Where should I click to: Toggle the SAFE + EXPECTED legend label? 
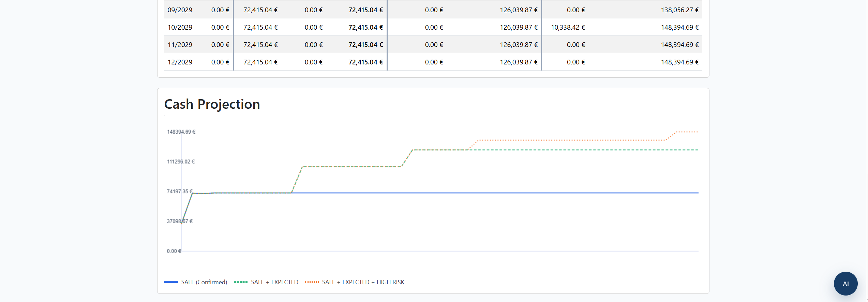click(274, 282)
